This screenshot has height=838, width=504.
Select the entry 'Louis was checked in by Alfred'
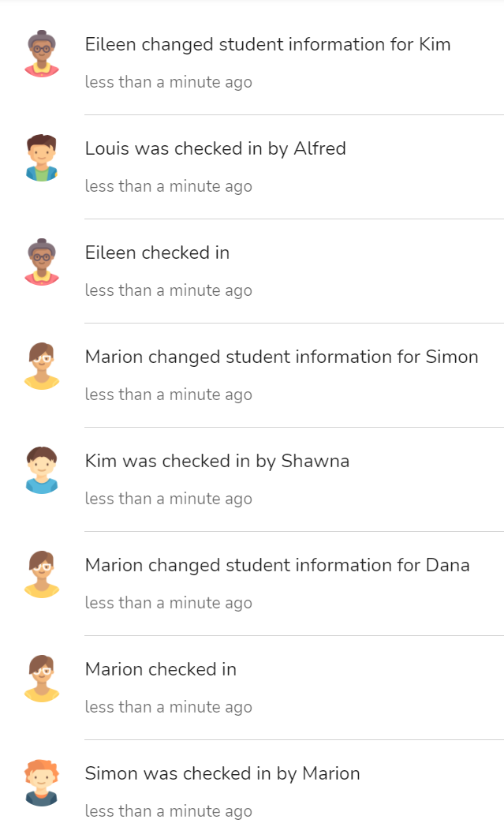[x=215, y=149]
